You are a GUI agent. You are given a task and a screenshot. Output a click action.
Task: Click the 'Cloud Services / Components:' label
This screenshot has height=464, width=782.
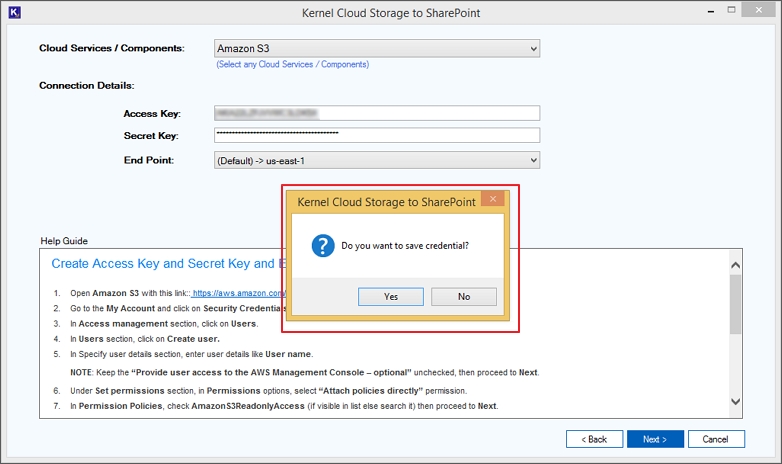tap(112, 48)
